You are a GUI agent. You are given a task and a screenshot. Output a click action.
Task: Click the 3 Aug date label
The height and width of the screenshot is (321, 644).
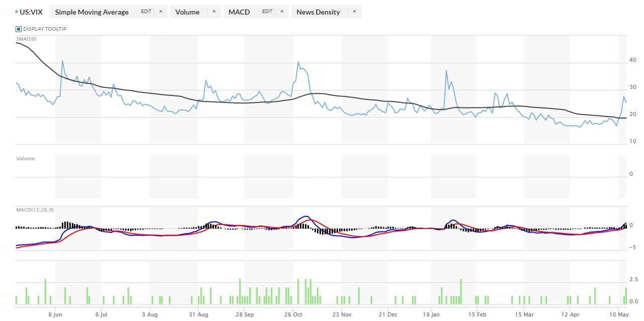(150, 314)
